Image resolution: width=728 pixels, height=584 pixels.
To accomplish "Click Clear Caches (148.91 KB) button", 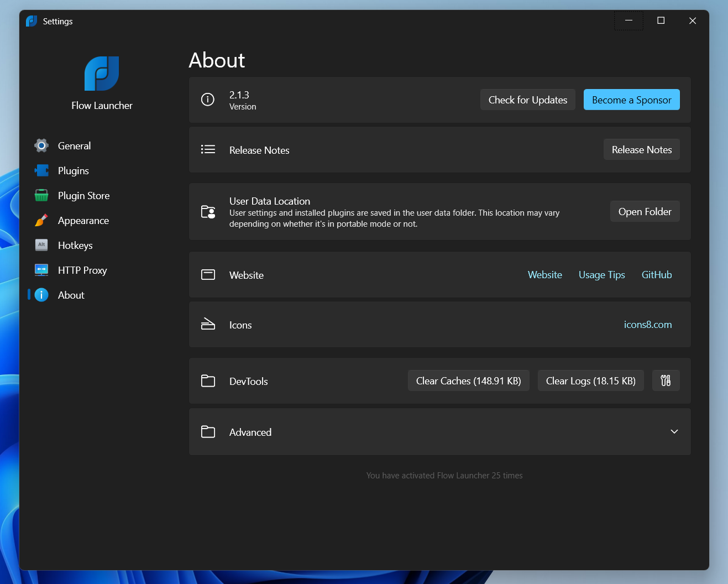I will point(469,380).
